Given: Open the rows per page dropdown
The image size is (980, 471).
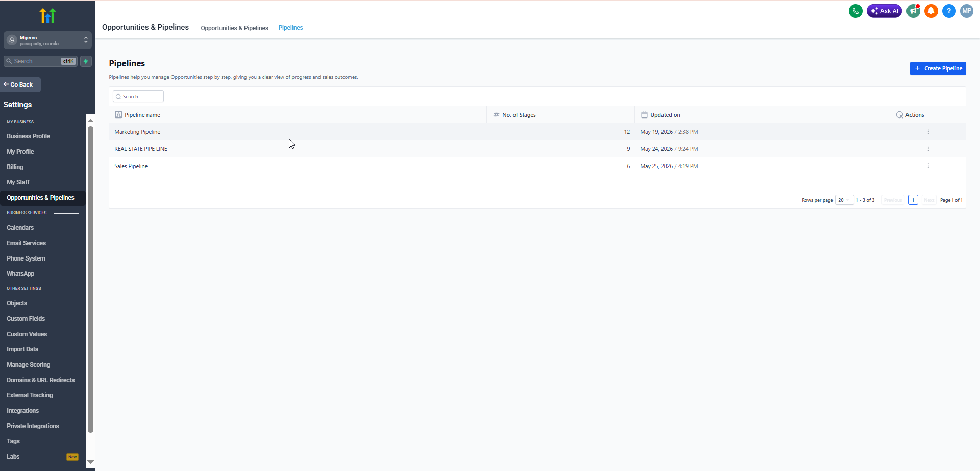Looking at the screenshot, I should pos(844,200).
